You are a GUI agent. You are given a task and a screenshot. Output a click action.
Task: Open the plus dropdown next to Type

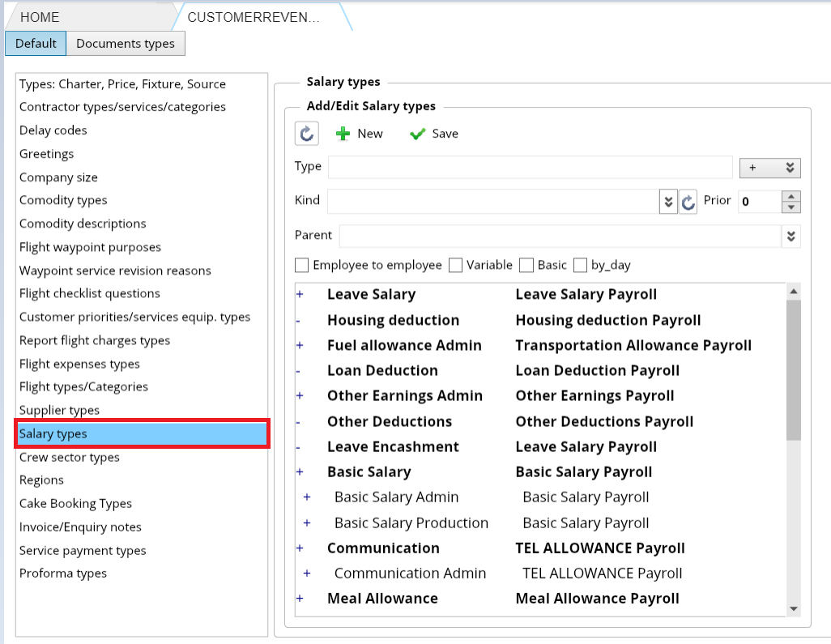769,168
